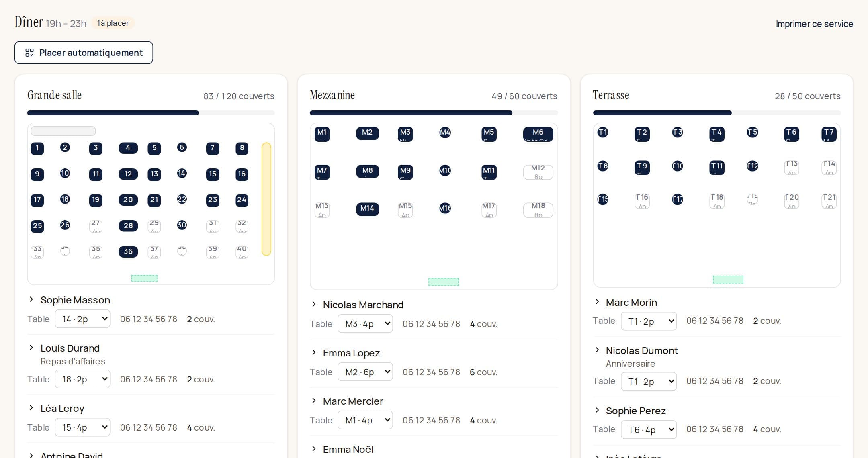
Task: Click the Placer automatiquement grid icon
Action: (x=29, y=53)
